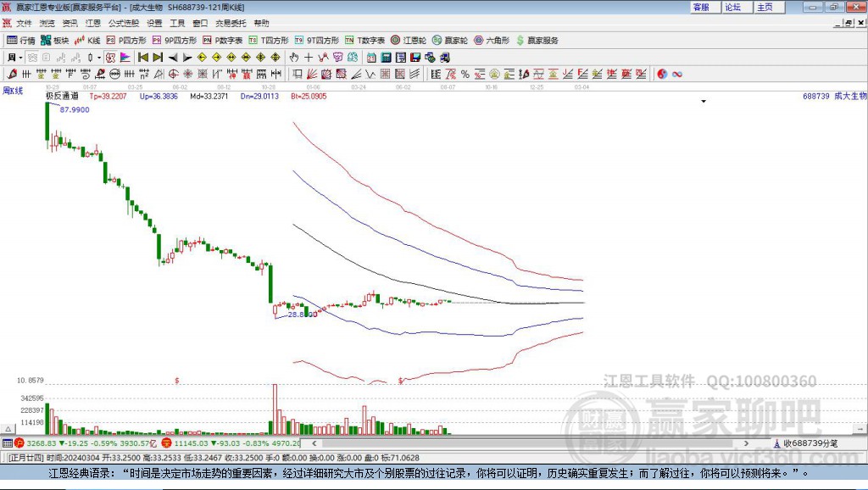Select the red fan lines tool
Screen dimensions: 868x490
coord(313,74)
